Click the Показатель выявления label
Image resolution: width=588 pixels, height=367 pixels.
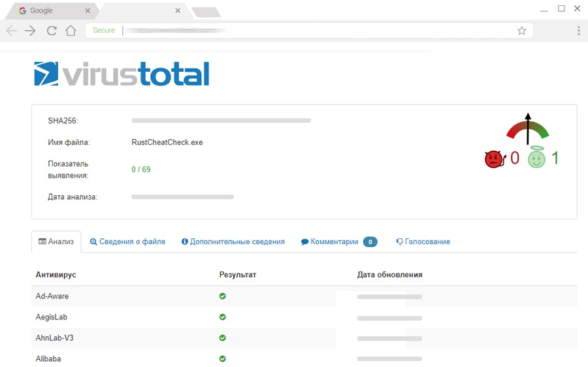(68, 169)
